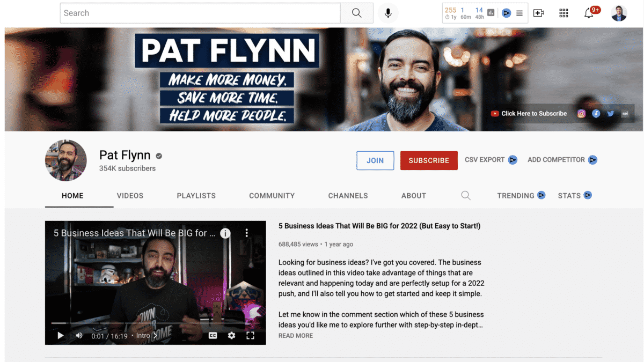Screen dimensions: 644x362
Task: Toggle closed captions (CC)
Action: point(213,336)
